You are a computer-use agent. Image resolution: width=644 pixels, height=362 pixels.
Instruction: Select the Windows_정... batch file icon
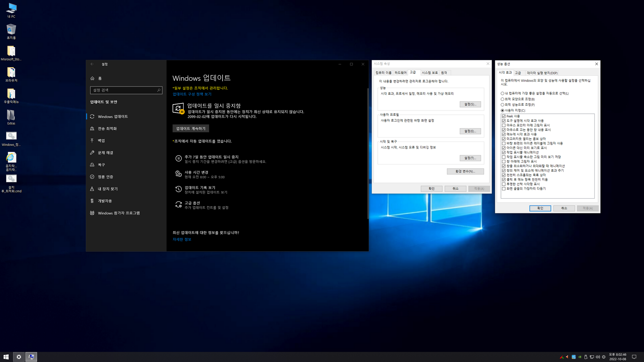click(11, 139)
